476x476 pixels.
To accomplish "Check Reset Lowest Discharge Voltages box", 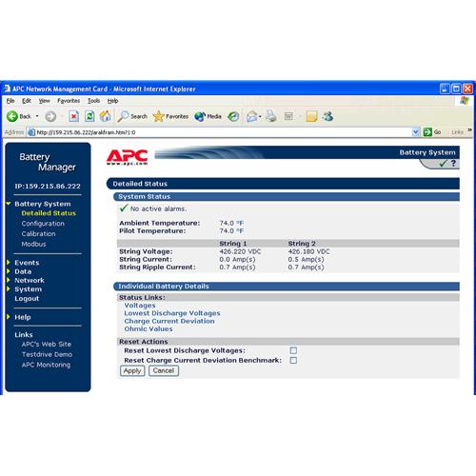I will [293, 350].
